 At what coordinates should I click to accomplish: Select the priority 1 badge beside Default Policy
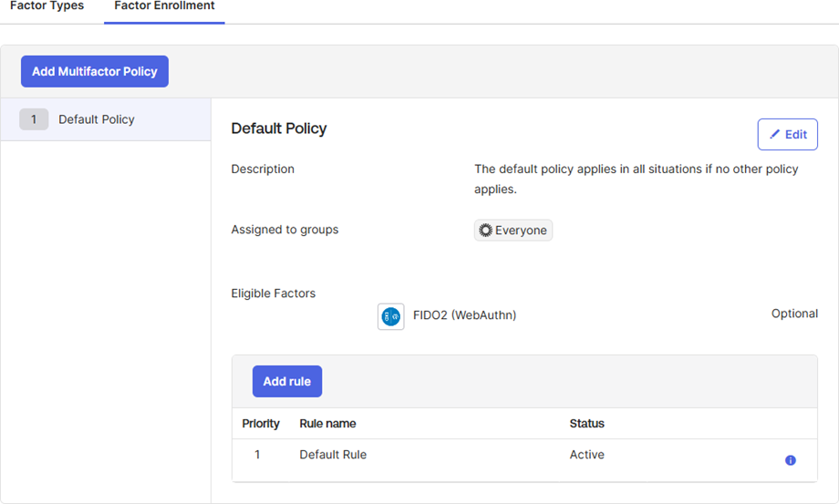(34, 119)
